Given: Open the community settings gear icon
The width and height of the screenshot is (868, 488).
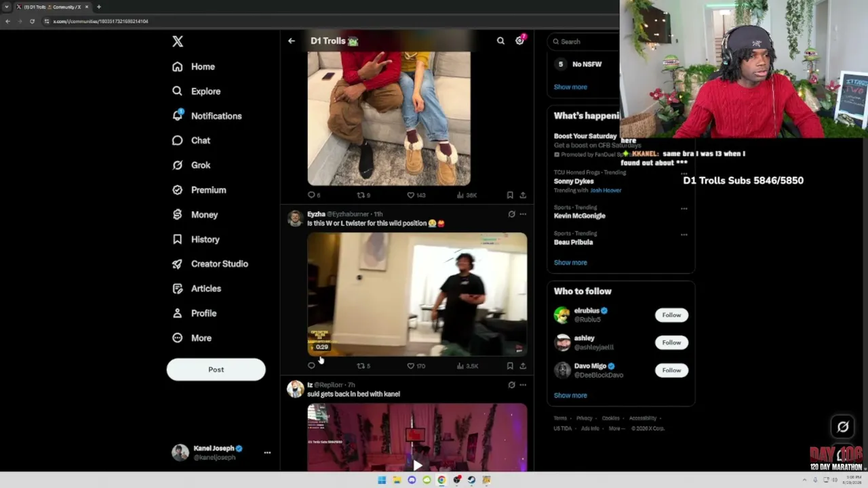Looking at the screenshot, I should (x=519, y=41).
